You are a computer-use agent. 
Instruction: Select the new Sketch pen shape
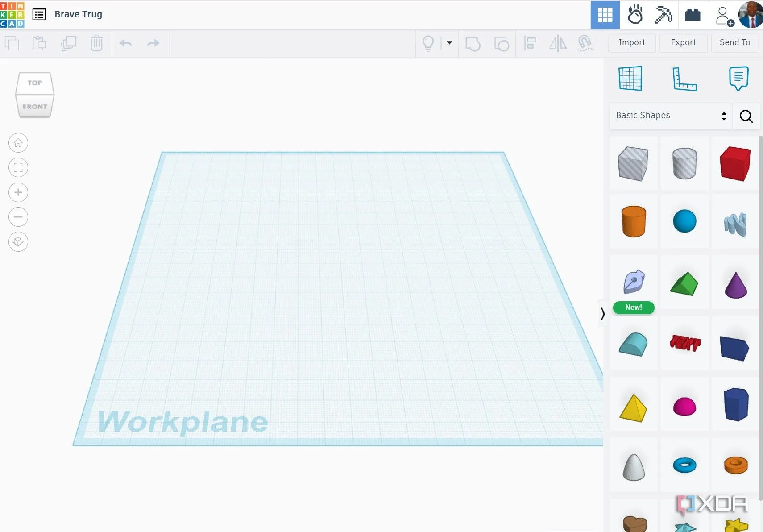[x=633, y=282]
